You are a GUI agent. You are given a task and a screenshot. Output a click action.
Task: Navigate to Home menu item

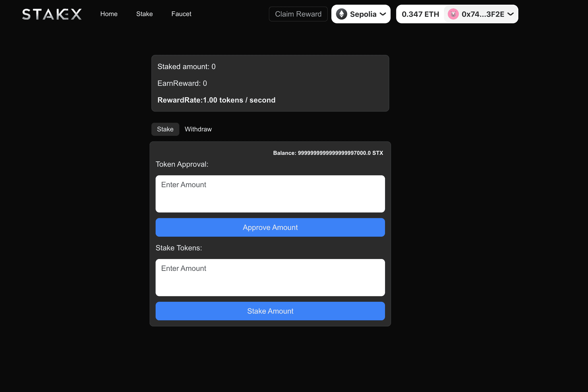[x=109, y=14]
